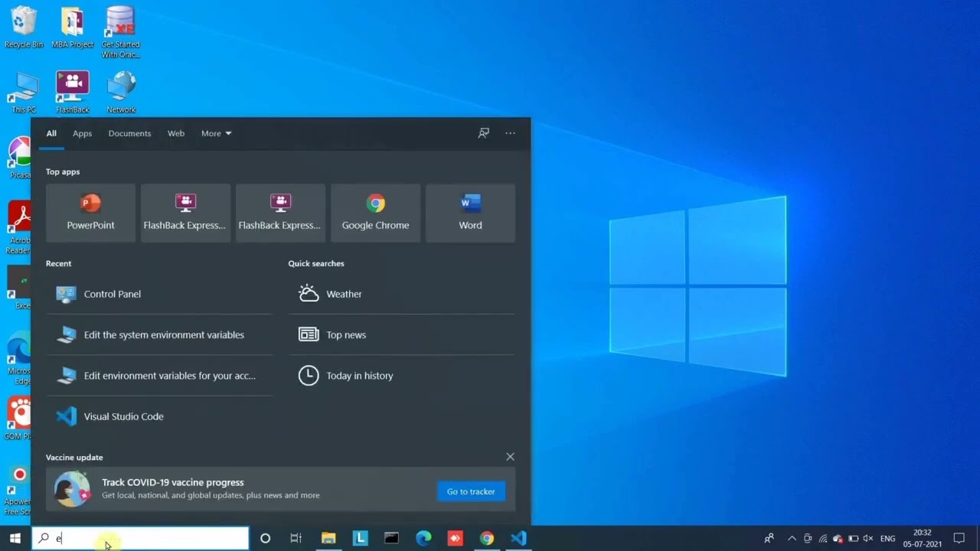
Task: Select Recycle Bin on the desktop
Action: tap(24, 28)
